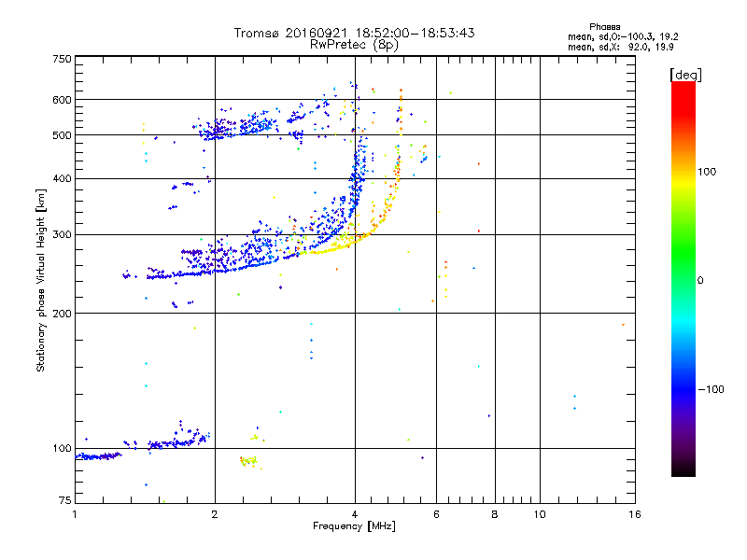Viewport: 747px width, 560px height.
Task: Select the "mean, sd,O:-100.3, 19.2" line
Action: [x=623, y=36]
